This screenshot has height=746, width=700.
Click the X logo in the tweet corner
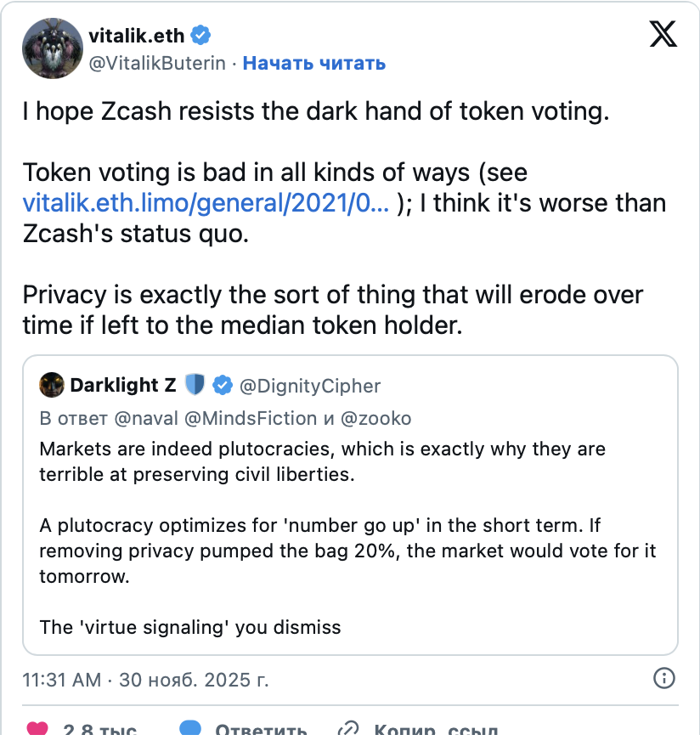tap(663, 35)
